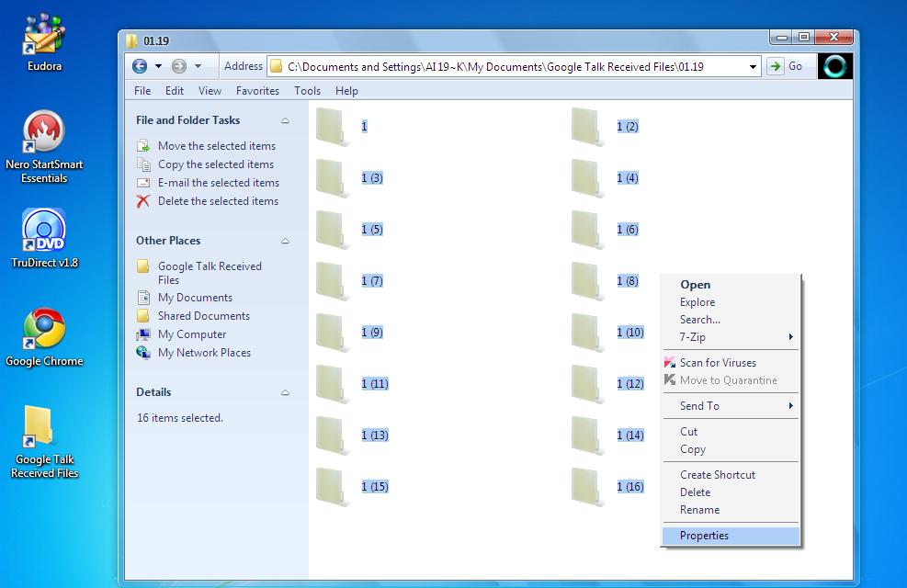Viewport: 907px width, 588px height.
Task: Select folder thumbnail named 1 (5)
Action: (x=333, y=230)
